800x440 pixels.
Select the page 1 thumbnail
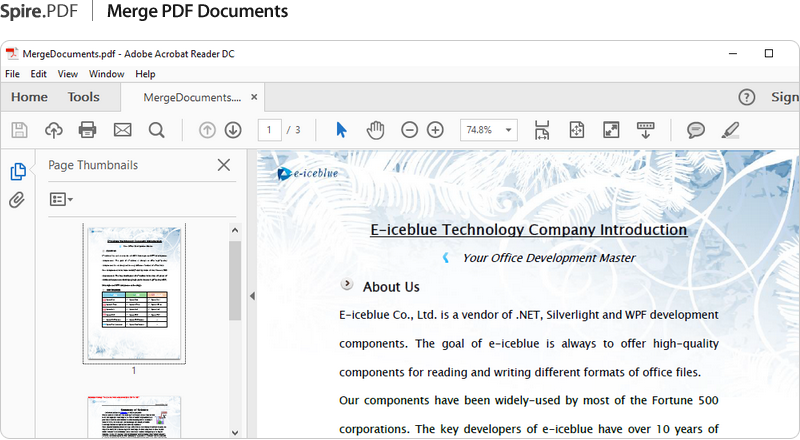click(133, 293)
